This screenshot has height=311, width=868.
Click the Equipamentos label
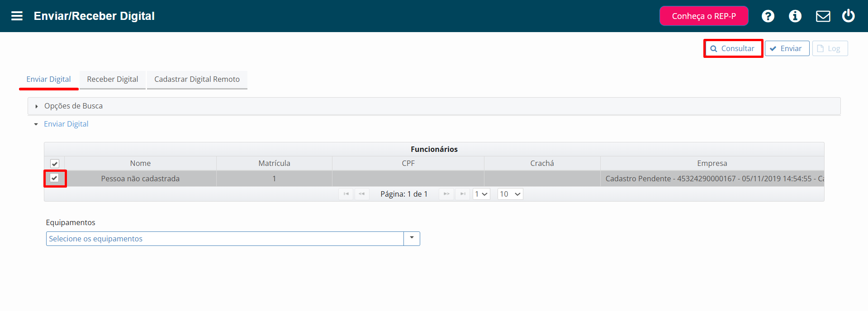71,222
